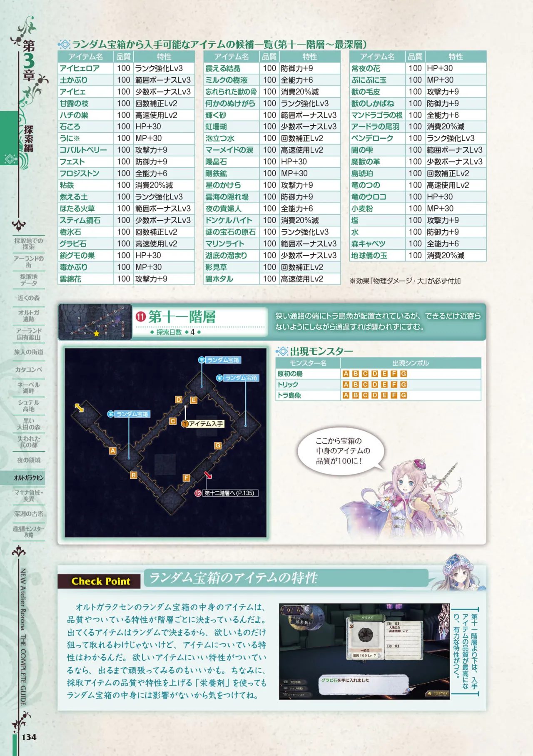Click the red number 11 floor badge

click(141, 317)
